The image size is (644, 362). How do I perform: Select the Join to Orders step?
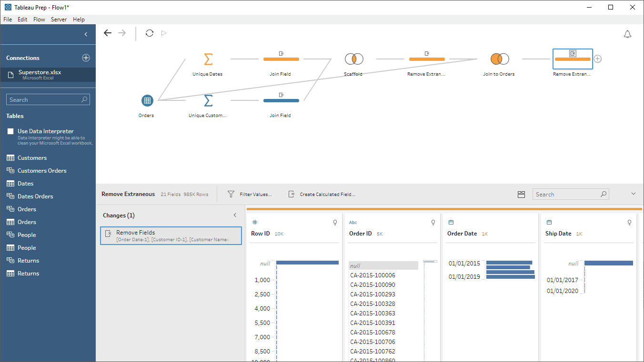pyautogui.click(x=500, y=59)
